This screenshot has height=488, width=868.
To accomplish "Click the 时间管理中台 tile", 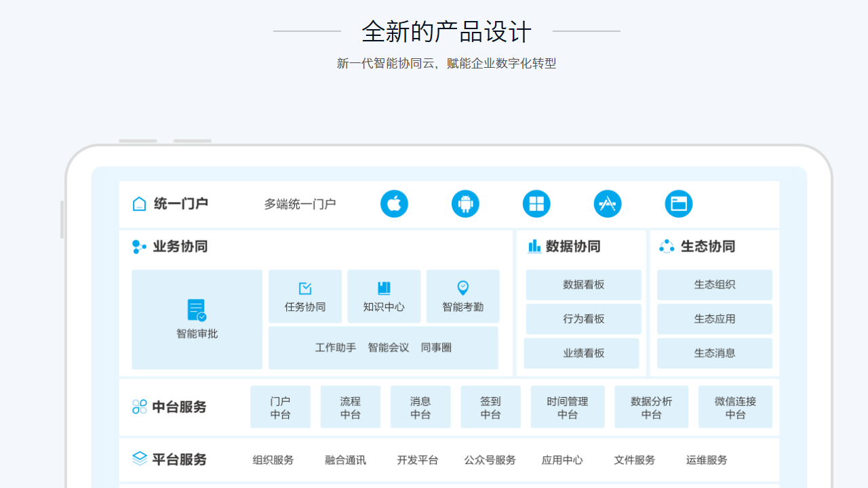I will point(568,407).
